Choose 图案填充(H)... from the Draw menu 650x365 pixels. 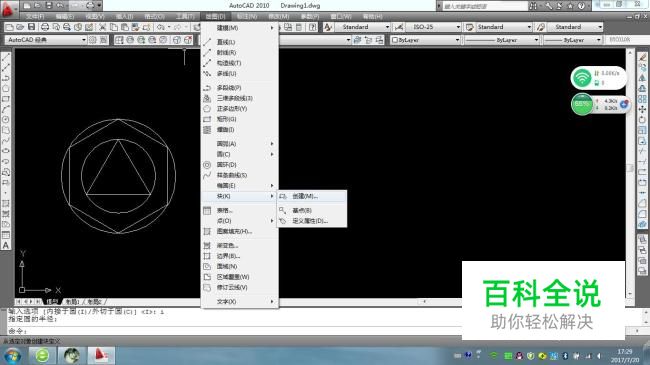click(240, 231)
